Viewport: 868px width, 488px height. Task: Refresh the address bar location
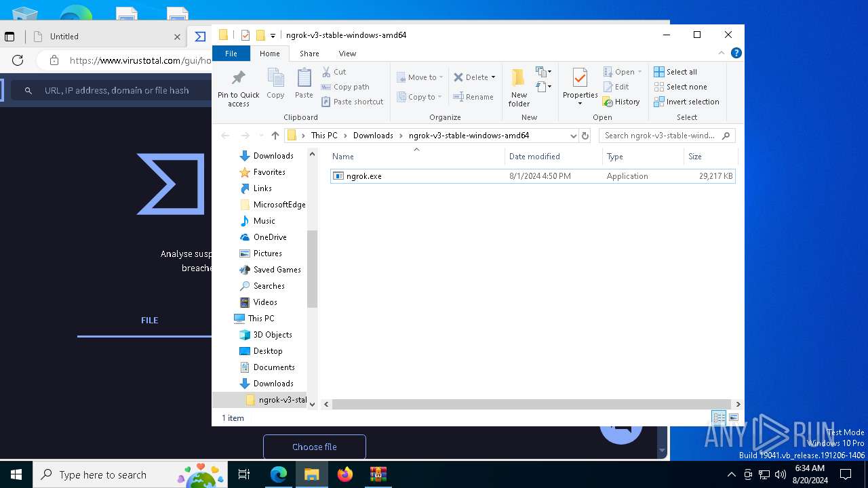point(585,136)
